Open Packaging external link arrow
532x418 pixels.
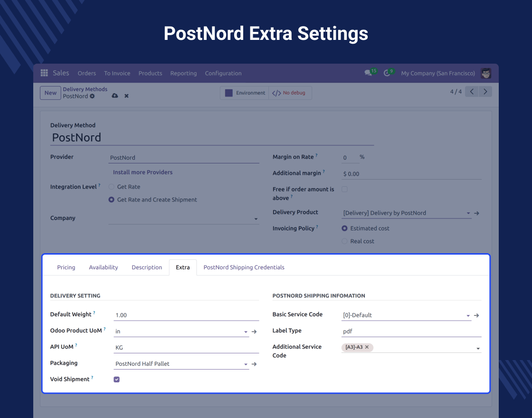254,364
